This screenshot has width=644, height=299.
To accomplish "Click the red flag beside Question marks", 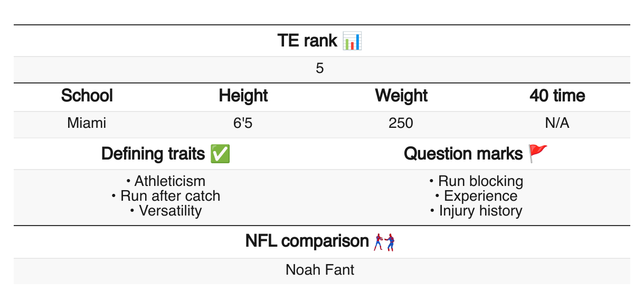I will [538, 154].
